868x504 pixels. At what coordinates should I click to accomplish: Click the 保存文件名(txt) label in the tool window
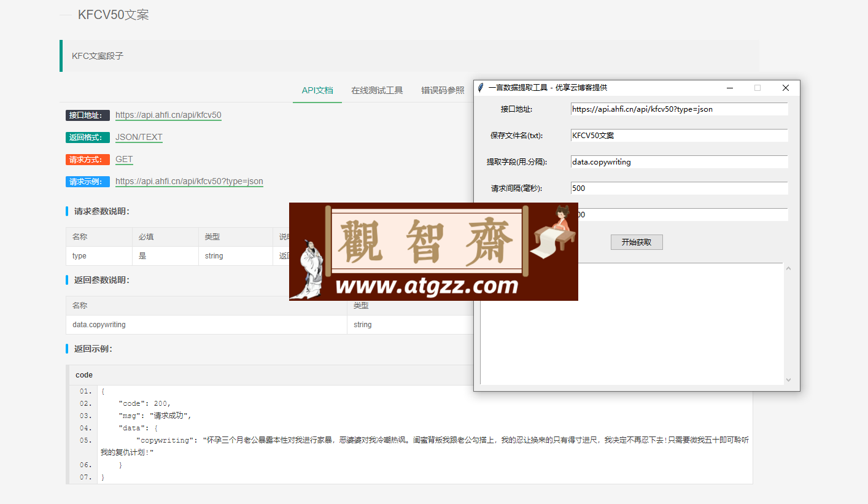(x=517, y=136)
